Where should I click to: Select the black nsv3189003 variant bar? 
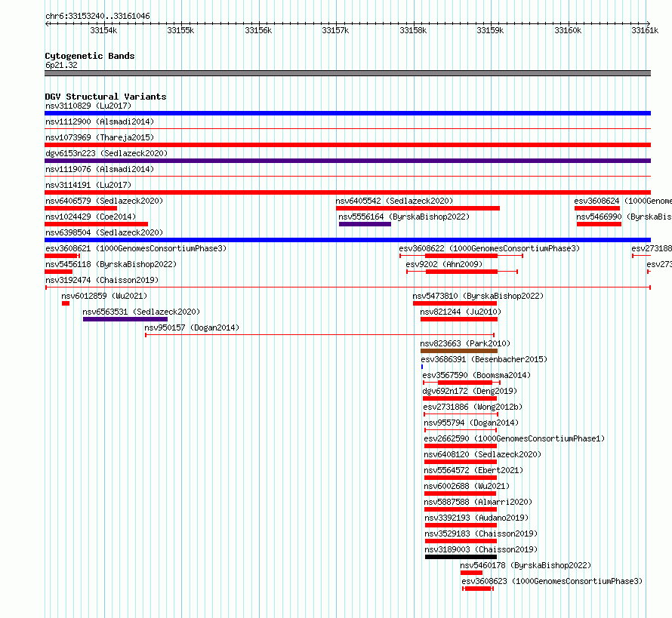pyautogui.click(x=461, y=557)
